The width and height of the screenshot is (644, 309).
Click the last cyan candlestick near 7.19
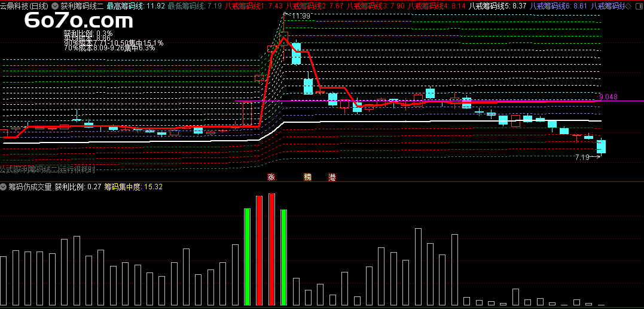[601, 147]
